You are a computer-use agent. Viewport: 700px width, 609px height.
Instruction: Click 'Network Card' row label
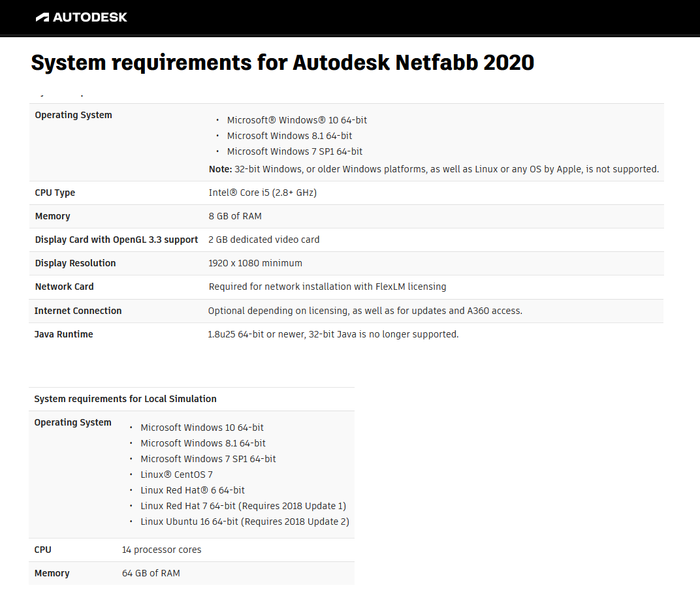tap(64, 287)
